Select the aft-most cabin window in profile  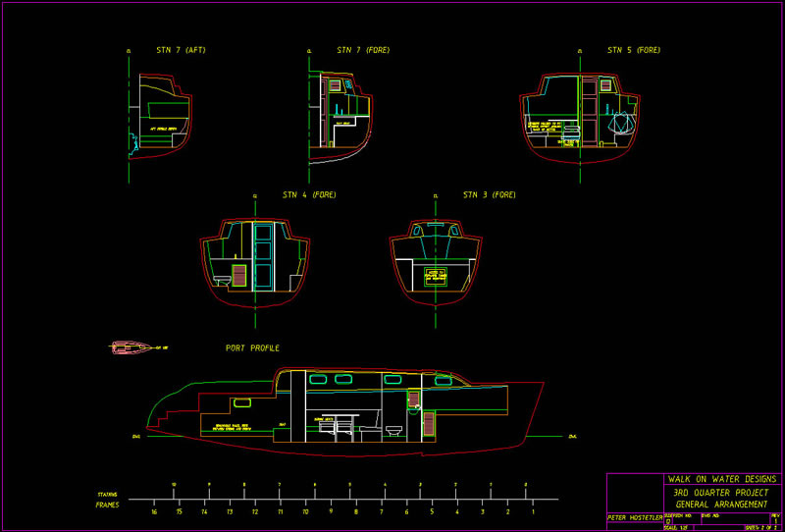click(x=317, y=379)
